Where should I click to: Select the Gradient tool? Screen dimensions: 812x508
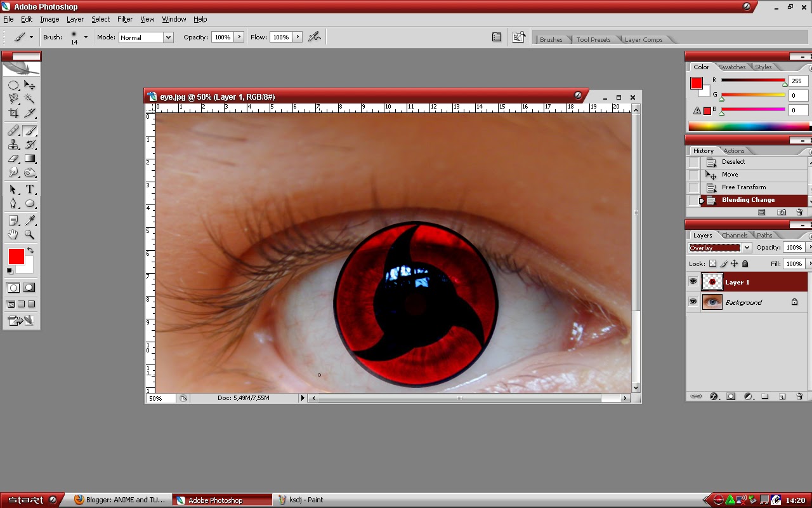pyautogui.click(x=30, y=159)
